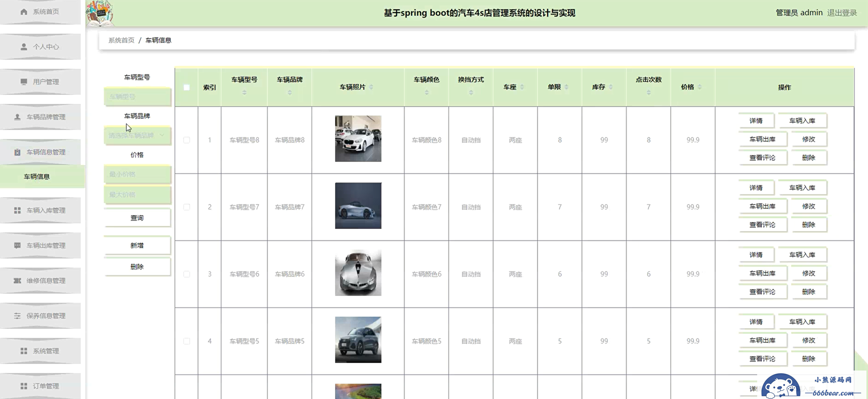868x399 pixels.
Task: Open the gray SUV photo in row 4
Action: point(358,340)
